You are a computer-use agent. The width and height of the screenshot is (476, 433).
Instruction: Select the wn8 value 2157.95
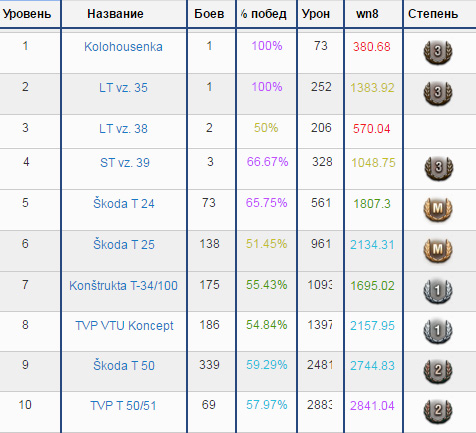click(x=372, y=326)
